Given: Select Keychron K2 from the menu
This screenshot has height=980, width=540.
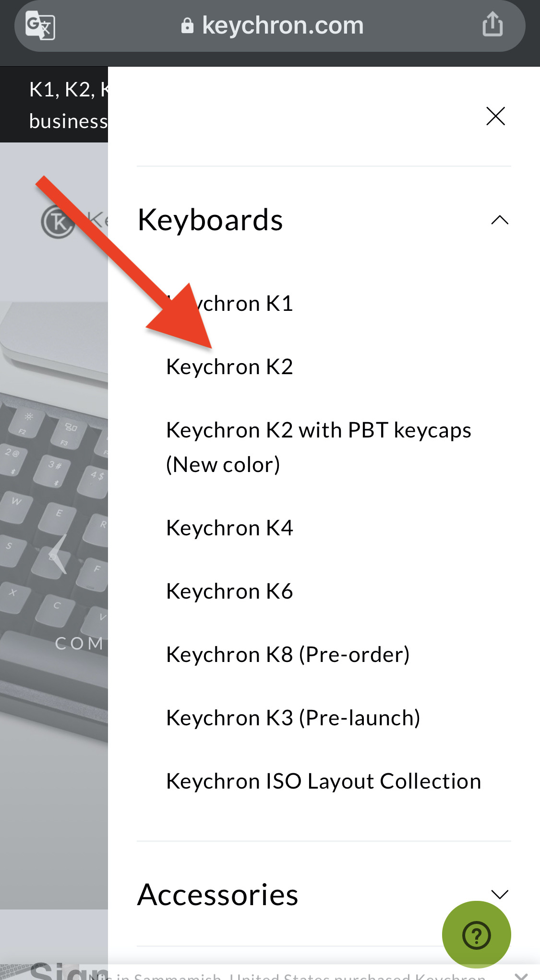Looking at the screenshot, I should [x=229, y=367].
